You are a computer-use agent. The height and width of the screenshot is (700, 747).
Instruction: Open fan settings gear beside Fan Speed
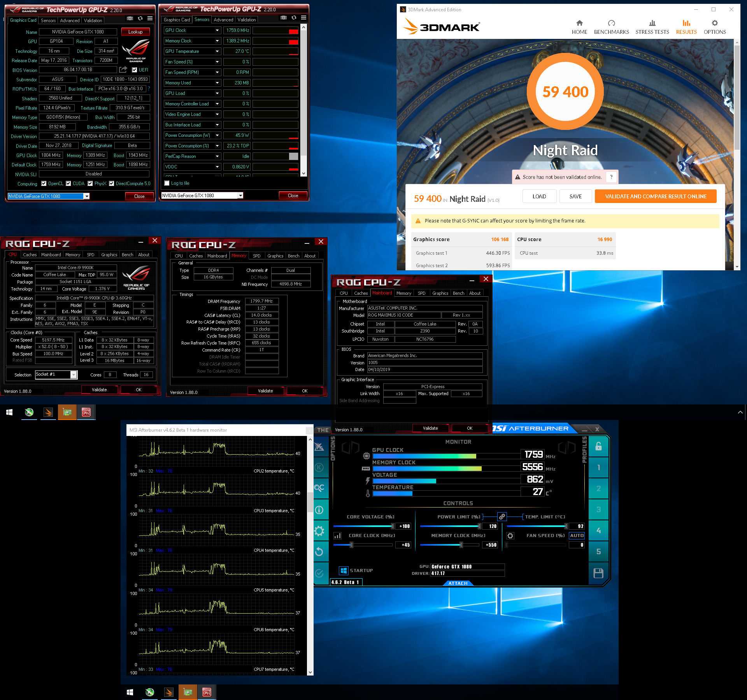tap(510, 536)
